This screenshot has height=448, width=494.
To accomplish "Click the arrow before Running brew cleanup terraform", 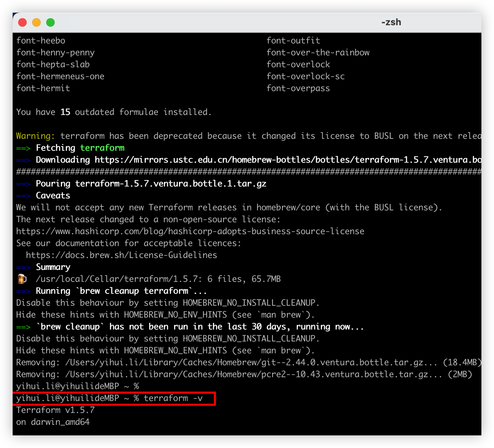I will pyautogui.click(x=23, y=291).
